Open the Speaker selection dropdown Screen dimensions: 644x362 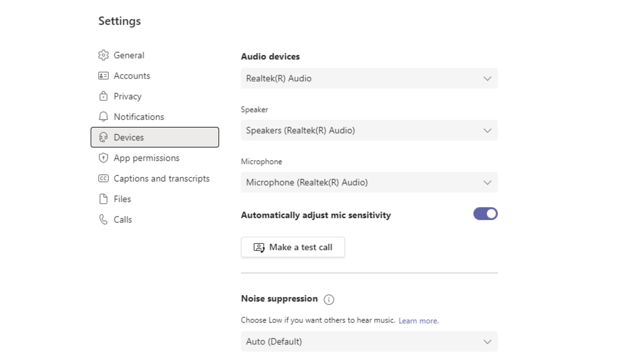point(369,130)
